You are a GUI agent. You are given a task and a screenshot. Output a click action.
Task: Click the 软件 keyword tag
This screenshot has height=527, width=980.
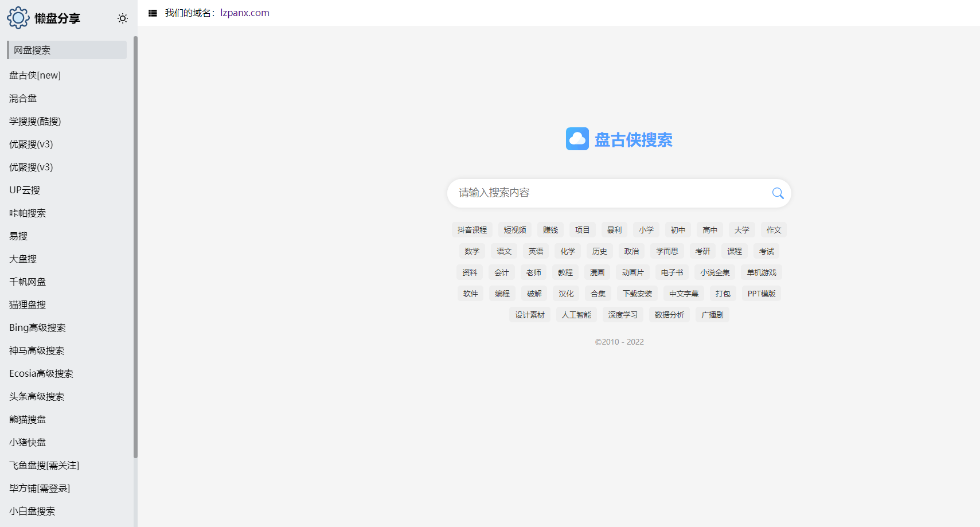coord(471,294)
